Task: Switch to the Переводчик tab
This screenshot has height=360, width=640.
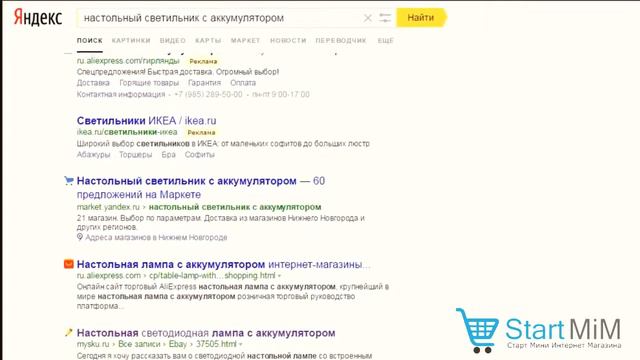Action: click(x=341, y=40)
